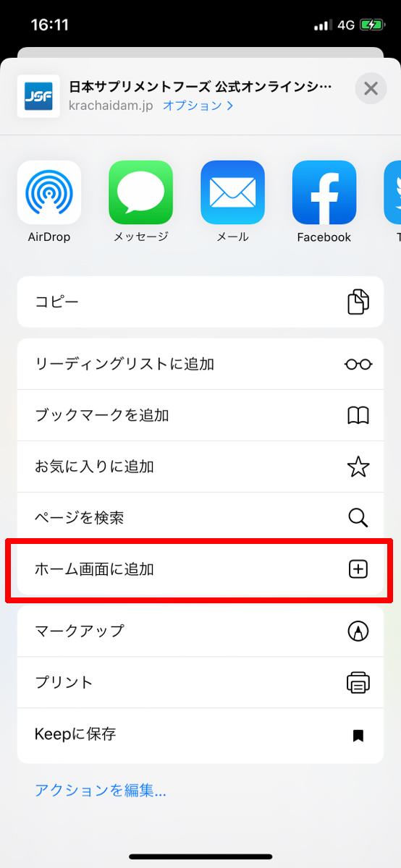The height and width of the screenshot is (868, 401).
Task: Share via the green Messages icon
Action: tap(141, 192)
